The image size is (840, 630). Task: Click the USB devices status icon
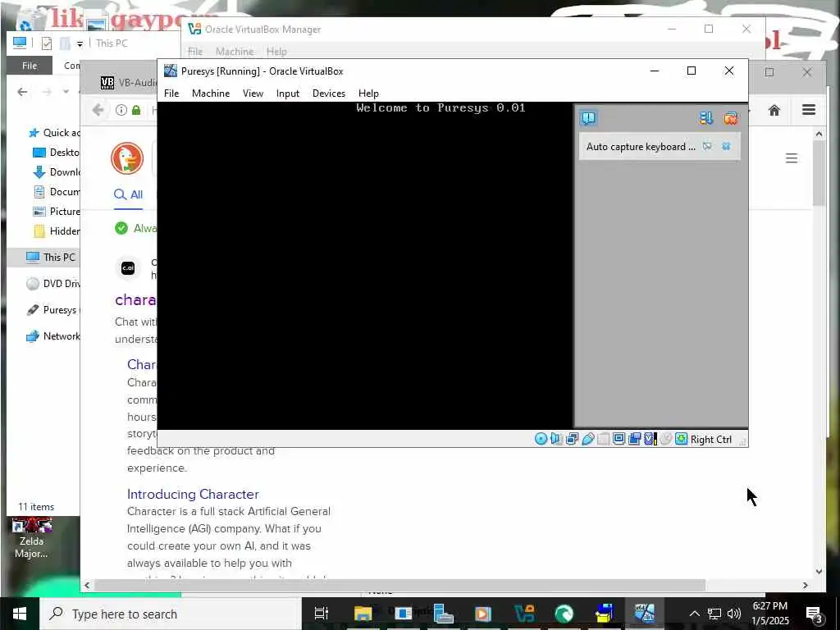pyautogui.click(x=587, y=440)
